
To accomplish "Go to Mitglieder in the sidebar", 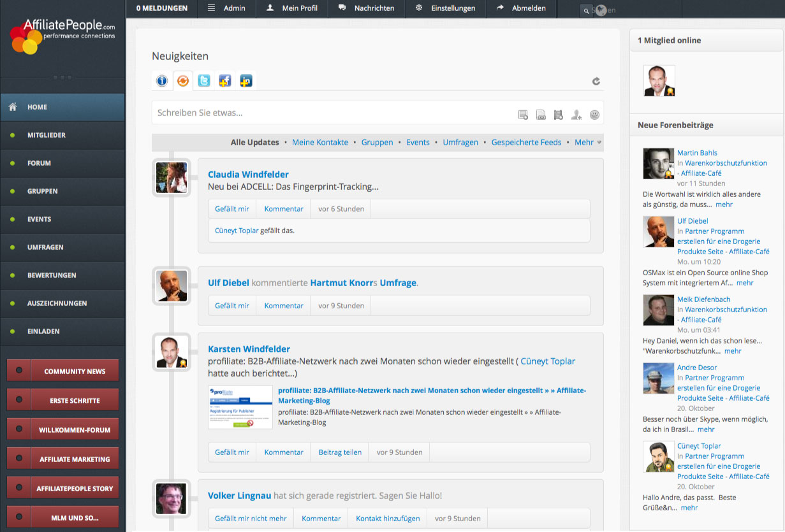I will [47, 135].
